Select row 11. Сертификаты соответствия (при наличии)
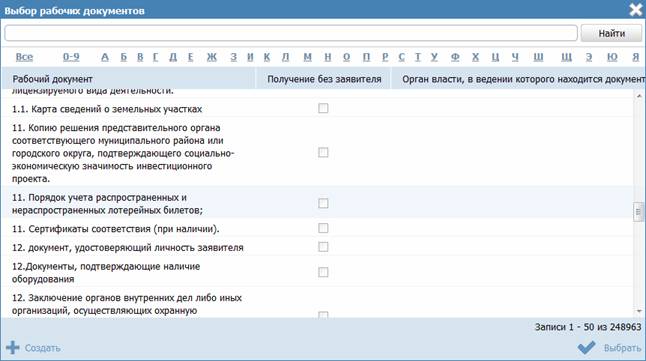Screen dimensions: 646x361 point(317,228)
